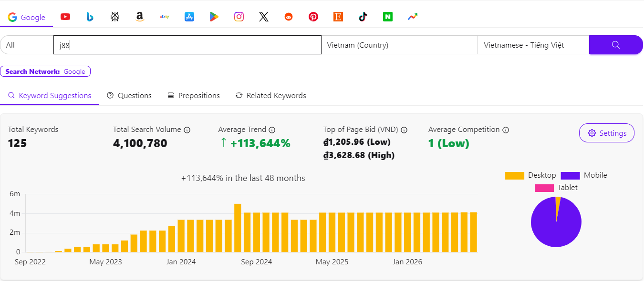Select the Bing search engine icon

pyautogui.click(x=90, y=17)
